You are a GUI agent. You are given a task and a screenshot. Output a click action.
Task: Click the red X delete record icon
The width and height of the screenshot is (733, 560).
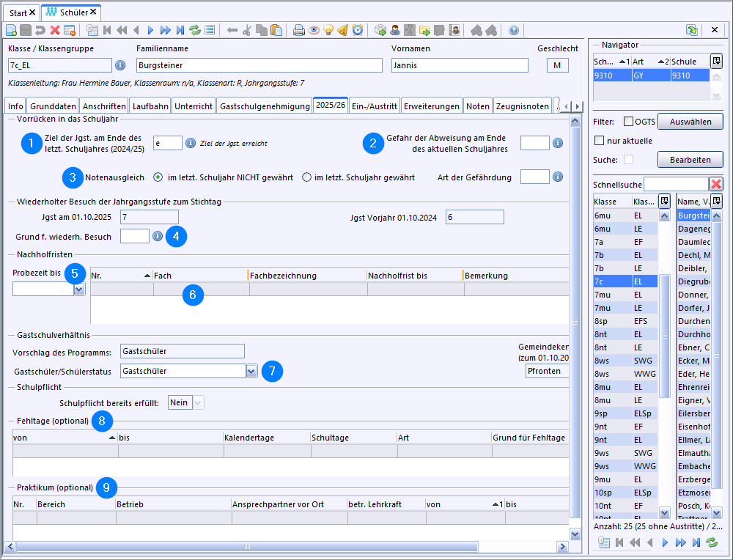55,30
